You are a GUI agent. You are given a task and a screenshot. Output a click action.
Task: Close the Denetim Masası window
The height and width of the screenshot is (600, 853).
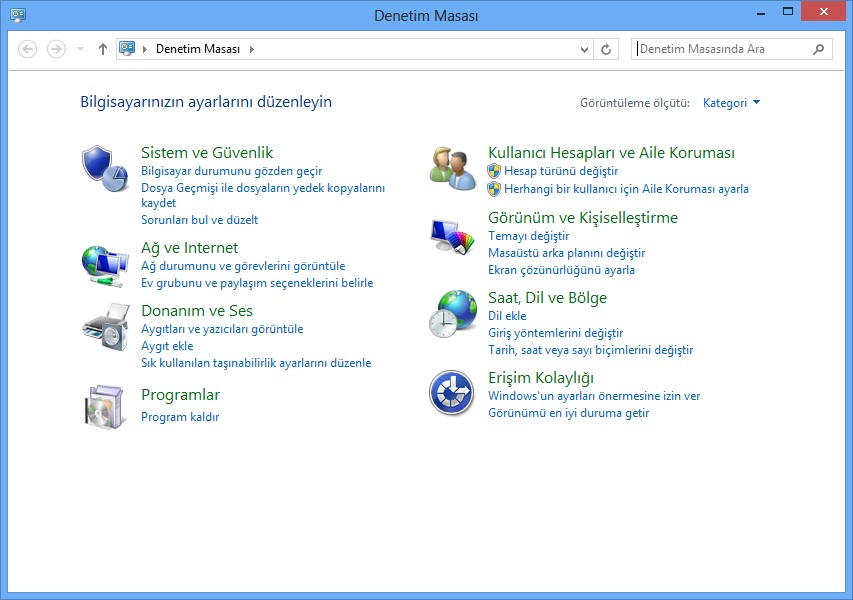pos(824,11)
